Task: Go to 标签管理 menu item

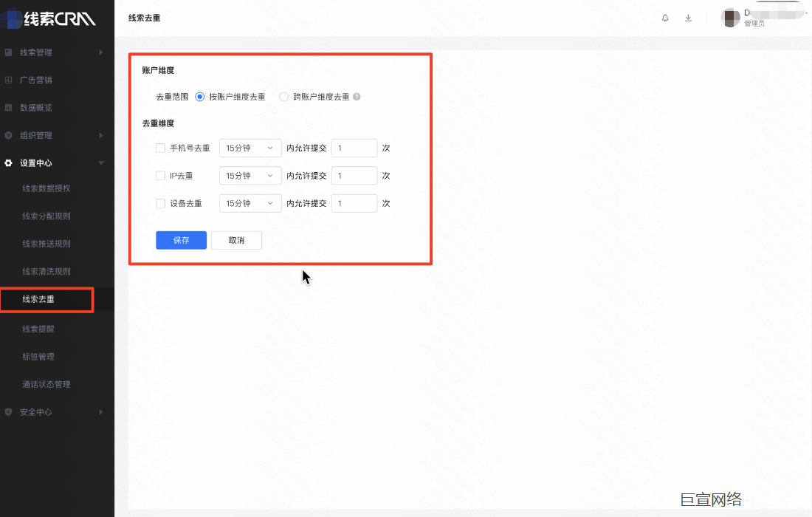Action: pos(38,357)
